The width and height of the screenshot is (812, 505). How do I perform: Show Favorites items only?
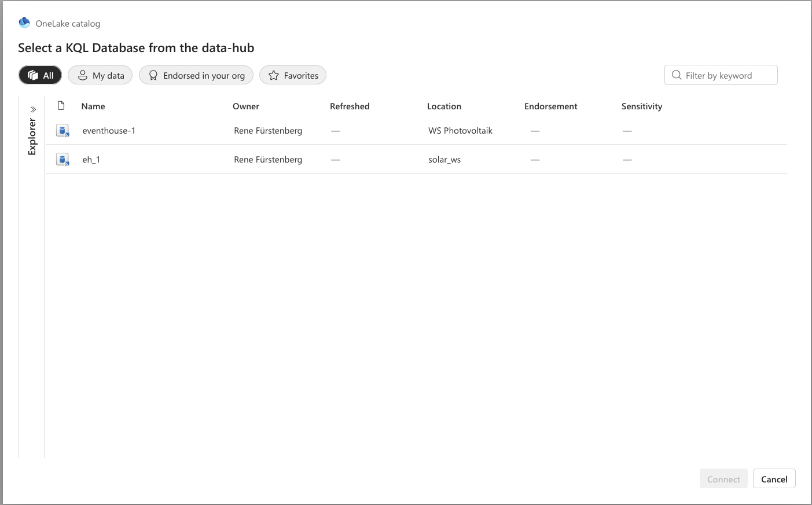293,75
